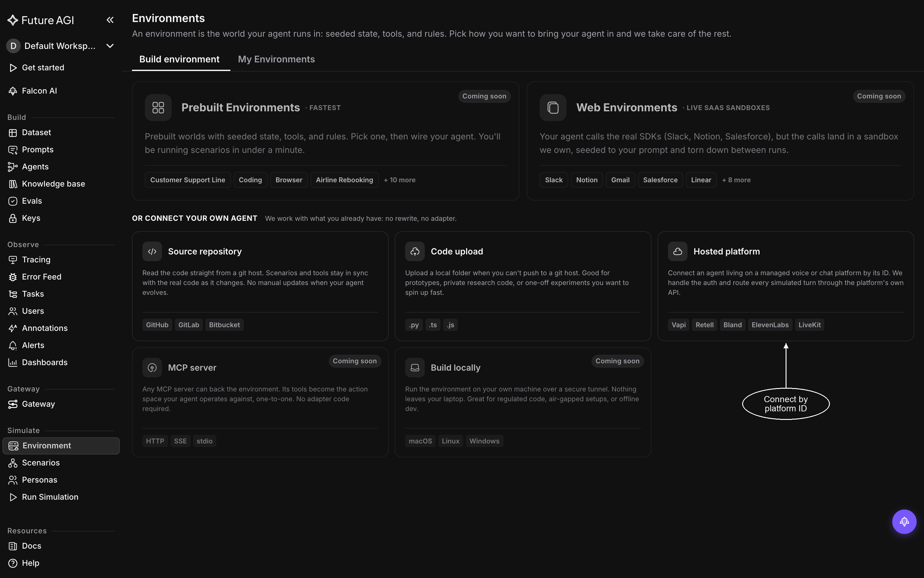Viewport: 924px width, 578px height.
Task: Click the Annotations sparkle icon
Action: click(13, 328)
